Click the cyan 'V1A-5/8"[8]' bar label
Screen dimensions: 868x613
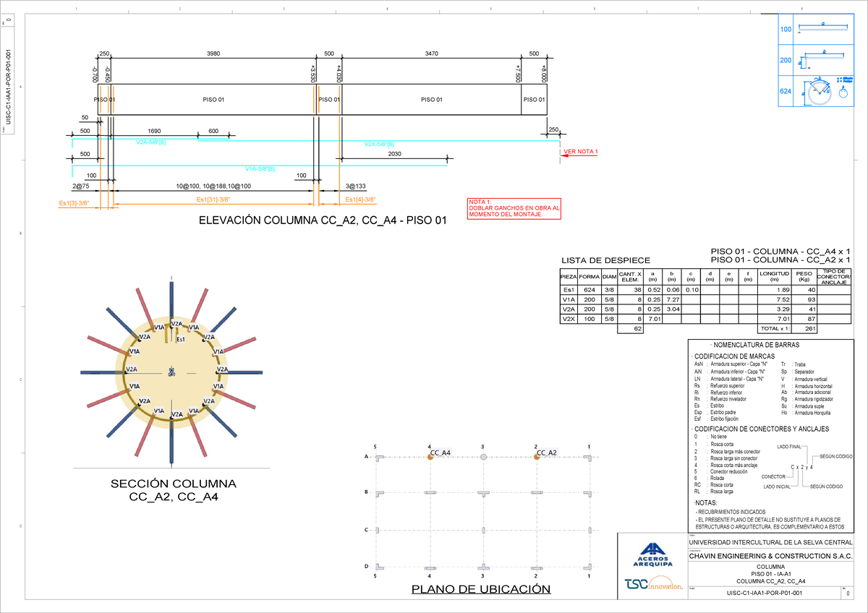pyautogui.click(x=259, y=168)
